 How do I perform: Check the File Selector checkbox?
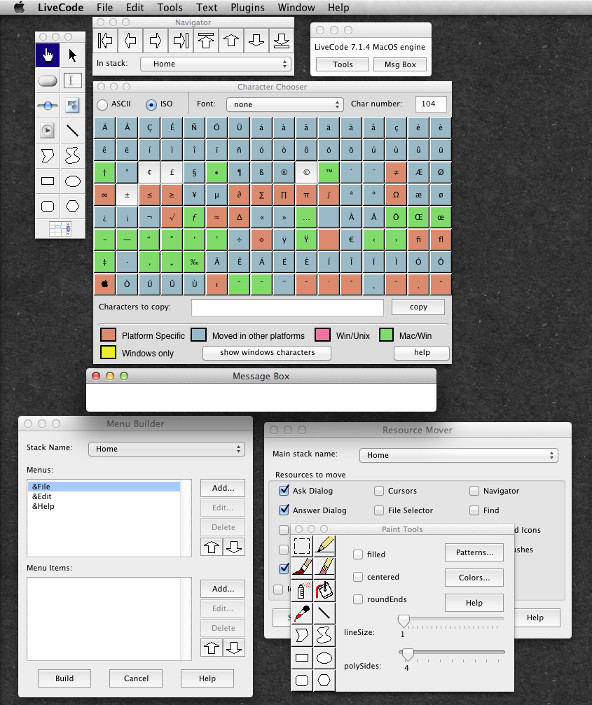(379, 510)
